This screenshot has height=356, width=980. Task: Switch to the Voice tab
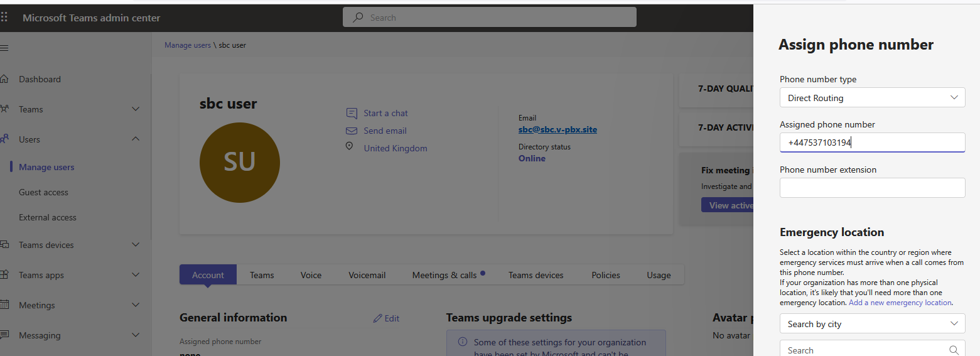coord(311,275)
